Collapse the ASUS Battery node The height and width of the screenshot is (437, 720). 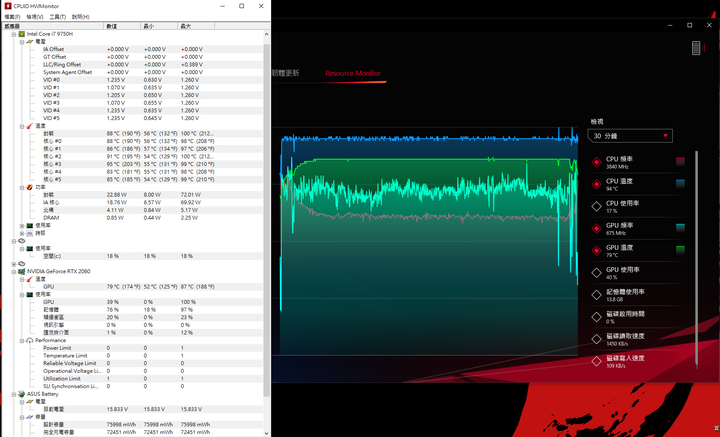pos(14,394)
